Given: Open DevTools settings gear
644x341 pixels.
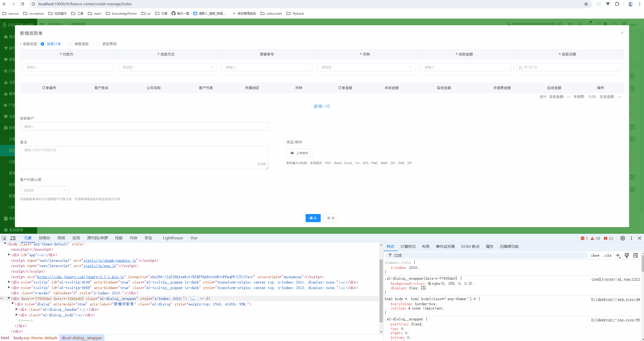Looking at the screenshot, I should (623, 238).
